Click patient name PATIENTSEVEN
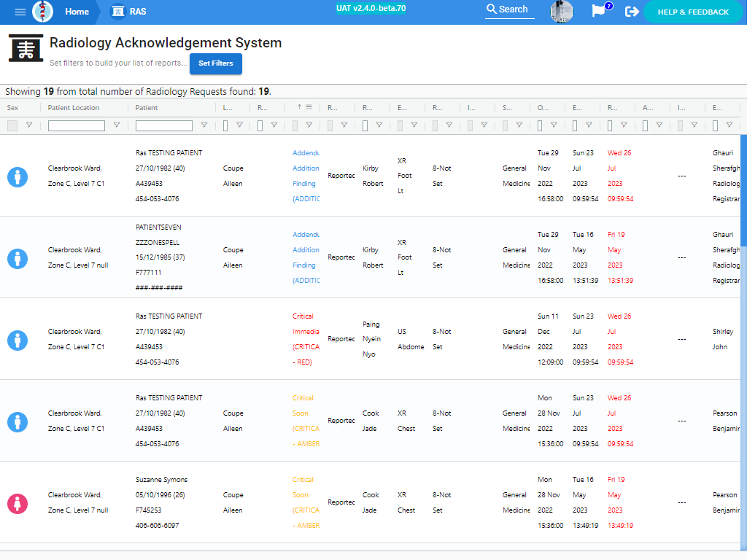The height and width of the screenshot is (560, 747). point(158,227)
